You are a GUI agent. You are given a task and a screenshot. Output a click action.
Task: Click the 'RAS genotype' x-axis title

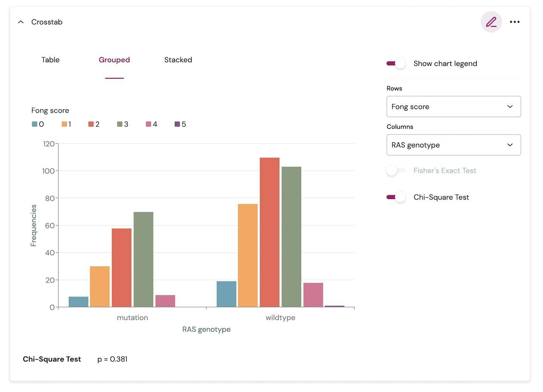[206, 329]
